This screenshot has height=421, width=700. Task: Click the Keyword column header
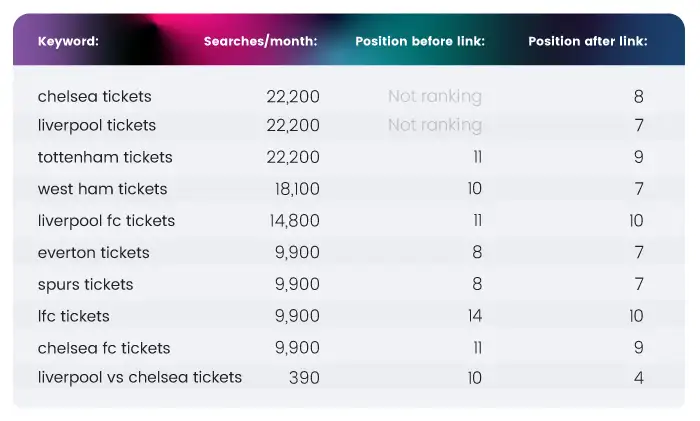68,41
